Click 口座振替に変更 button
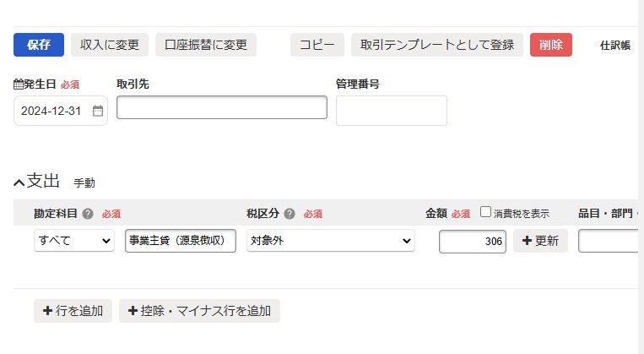Screen dimensions: 644x354 [206, 45]
